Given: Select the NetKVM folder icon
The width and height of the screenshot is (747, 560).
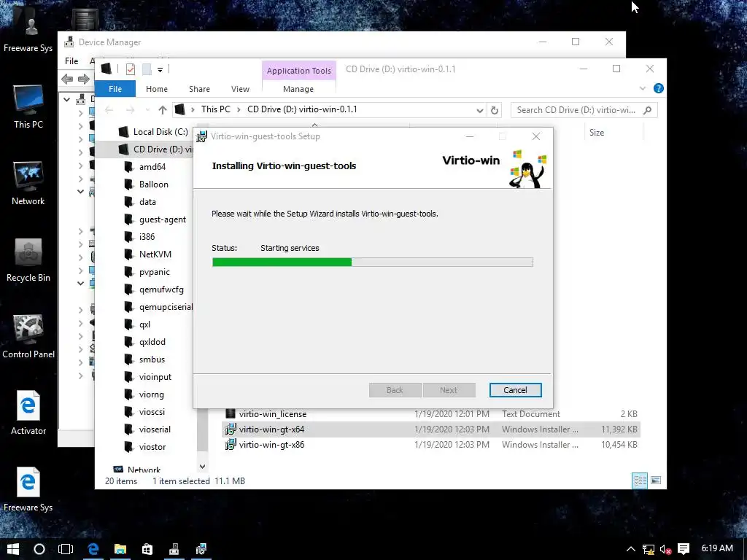Looking at the screenshot, I should [x=128, y=254].
